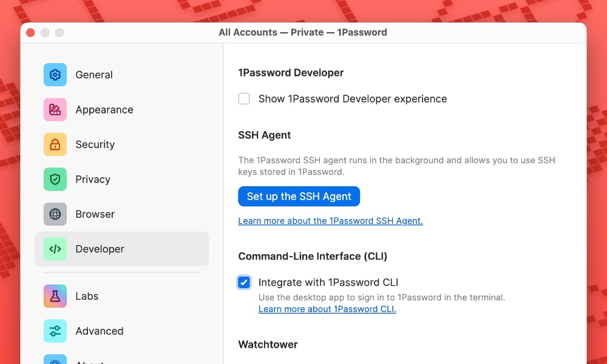The width and height of the screenshot is (607, 364).
Task: Open the 1Password SSH Agent learn more link
Action: click(330, 221)
